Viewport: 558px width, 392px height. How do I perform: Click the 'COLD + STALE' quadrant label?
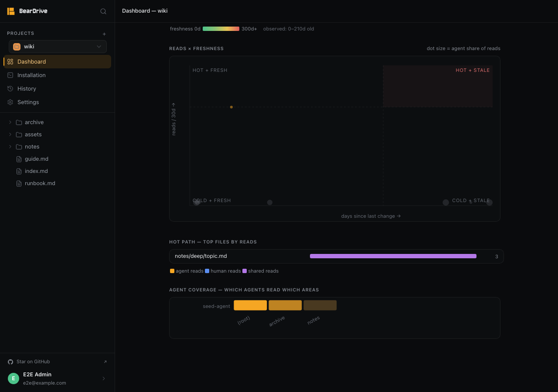point(471,201)
